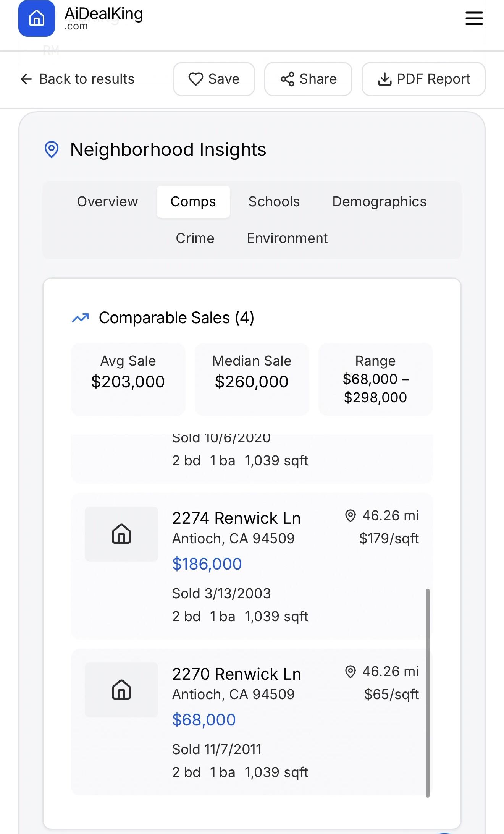Click the $68,000 sale price
This screenshot has height=834, width=504.
click(204, 720)
